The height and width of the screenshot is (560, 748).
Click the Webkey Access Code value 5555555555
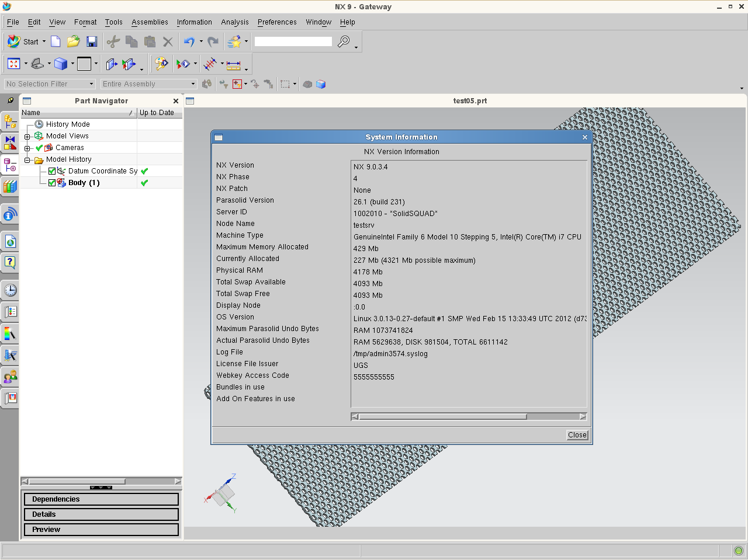(374, 377)
